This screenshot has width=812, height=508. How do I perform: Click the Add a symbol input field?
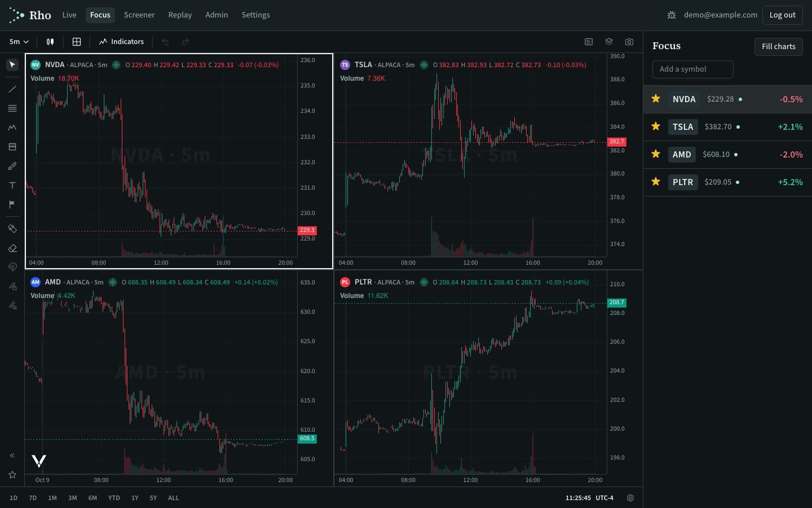[692, 69]
